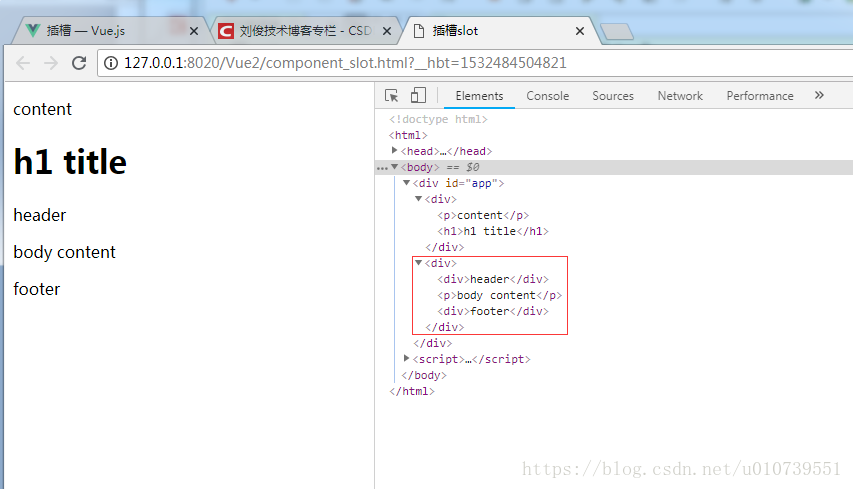Image resolution: width=853 pixels, height=489 pixels.
Task: Activate the inspect element picker icon
Action: [x=391, y=96]
